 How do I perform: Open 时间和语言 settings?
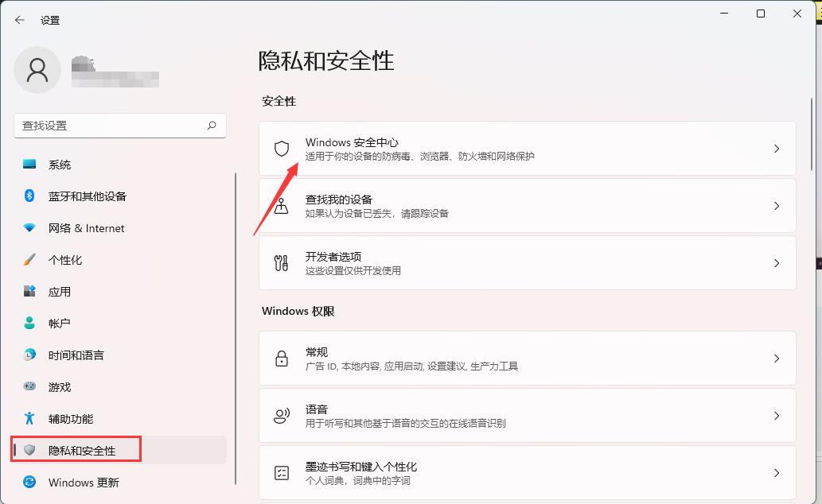click(120, 355)
